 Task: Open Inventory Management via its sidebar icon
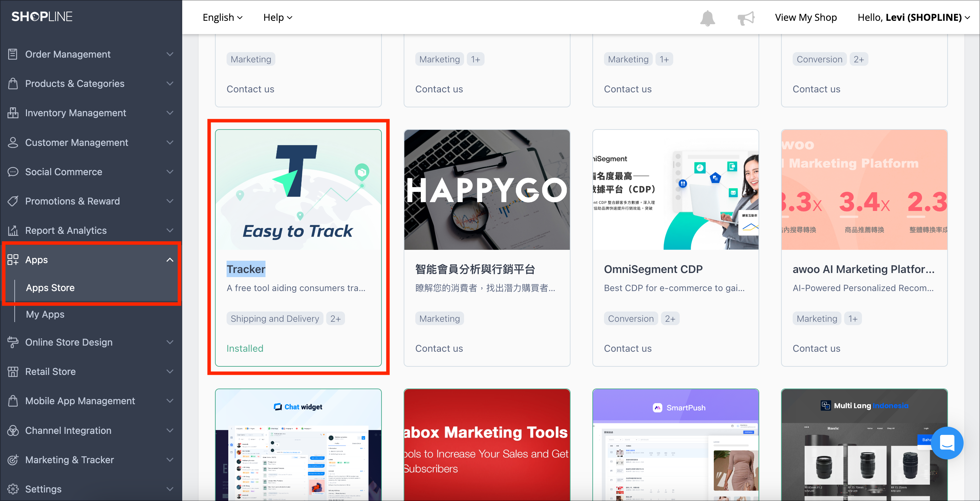pos(13,112)
